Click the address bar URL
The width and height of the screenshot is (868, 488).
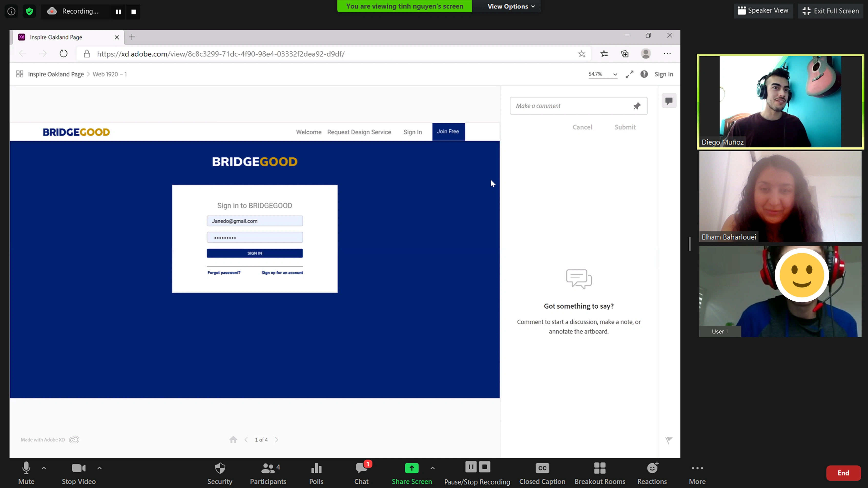tap(221, 54)
